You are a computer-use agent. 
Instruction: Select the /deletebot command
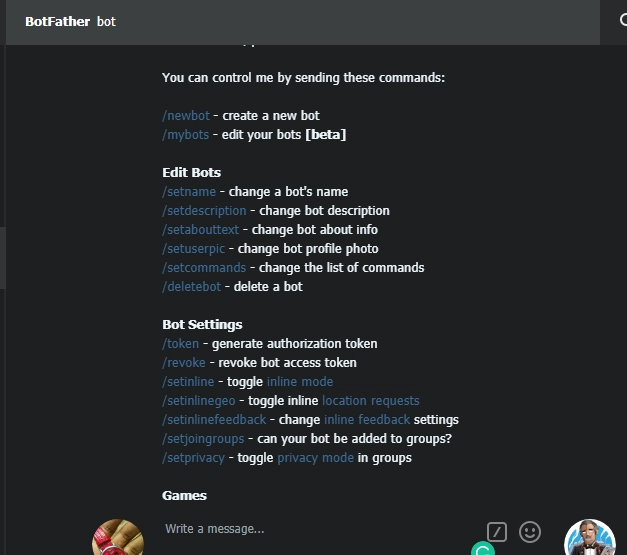click(x=192, y=286)
